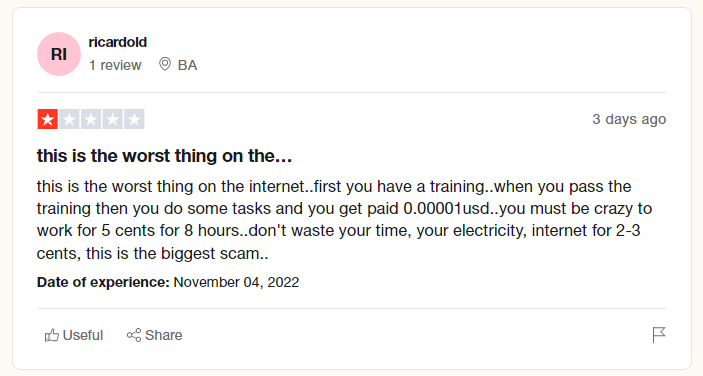Click the Useful button label

coord(83,335)
